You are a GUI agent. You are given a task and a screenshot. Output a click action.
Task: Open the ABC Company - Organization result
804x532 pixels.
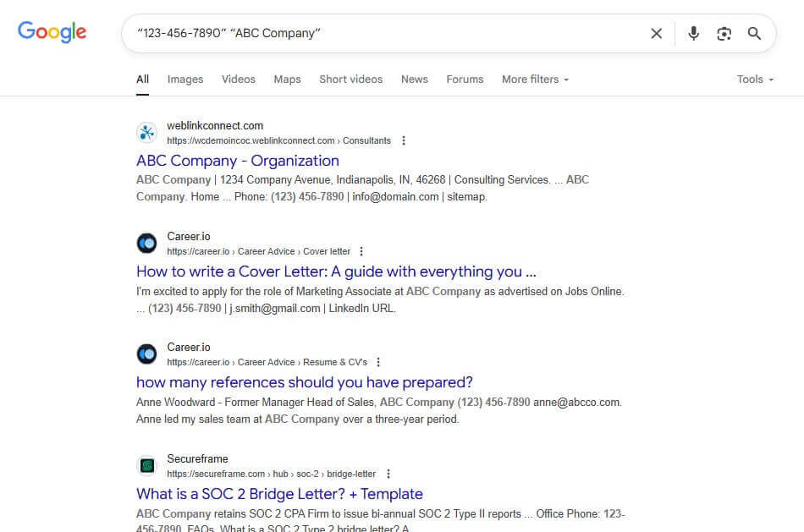tap(238, 161)
